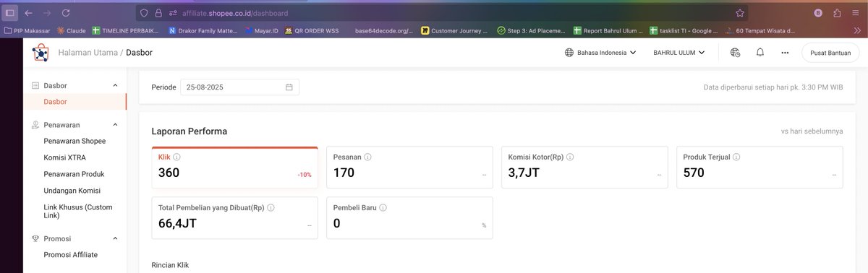
Task: Reload the page with the refresh icon
Action: (x=66, y=13)
